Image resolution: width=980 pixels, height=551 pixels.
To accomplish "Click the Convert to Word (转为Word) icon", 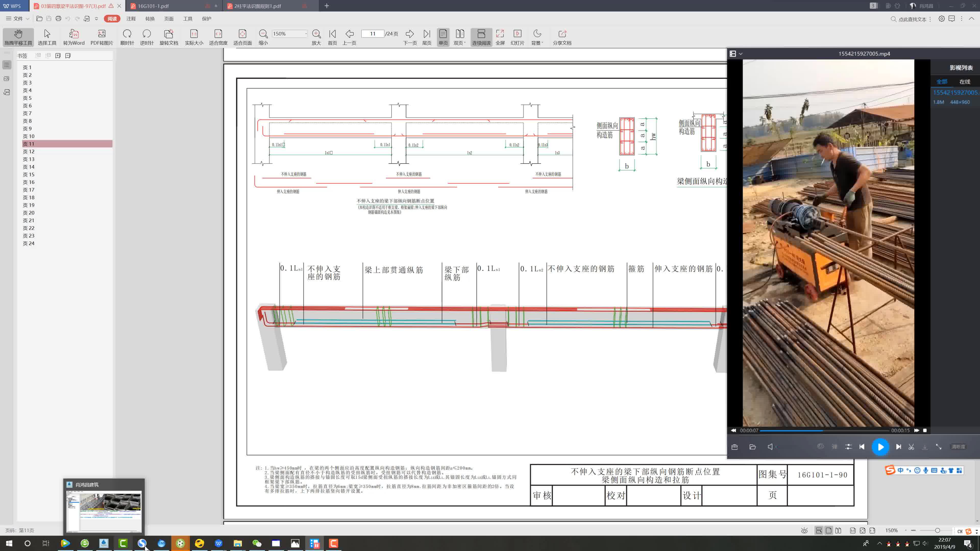I will point(74,34).
